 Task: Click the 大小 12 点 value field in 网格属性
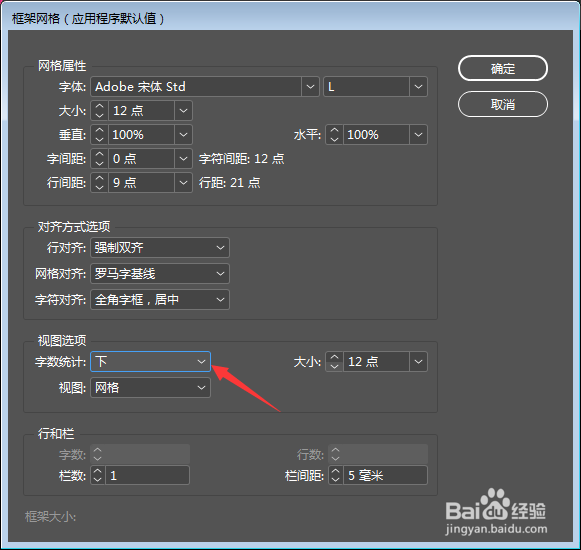(141, 110)
